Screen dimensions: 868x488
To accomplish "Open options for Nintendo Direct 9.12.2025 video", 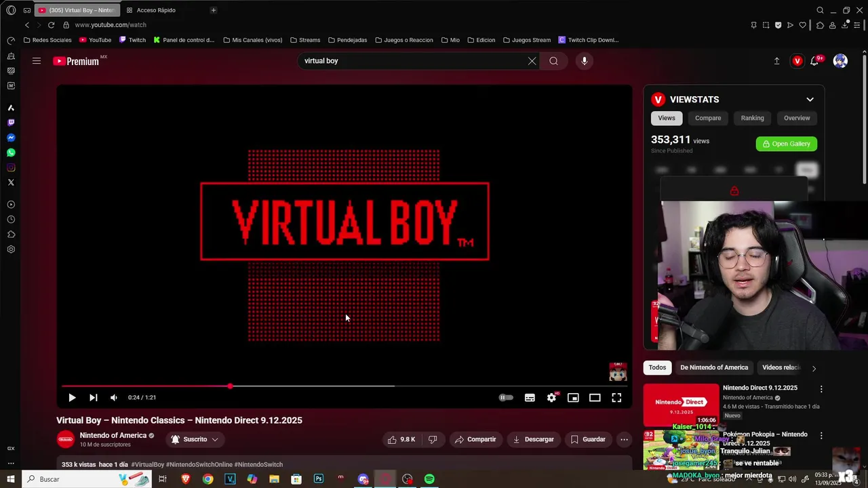I will (821, 389).
